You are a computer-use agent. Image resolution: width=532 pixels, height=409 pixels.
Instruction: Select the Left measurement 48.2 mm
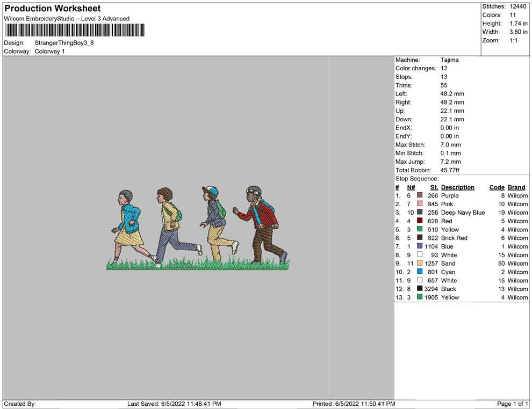pos(452,94)
